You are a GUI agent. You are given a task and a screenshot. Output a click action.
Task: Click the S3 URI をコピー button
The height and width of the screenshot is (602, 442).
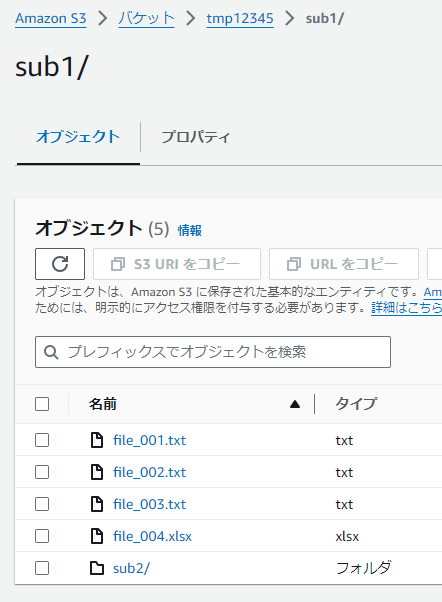[177, 264]
